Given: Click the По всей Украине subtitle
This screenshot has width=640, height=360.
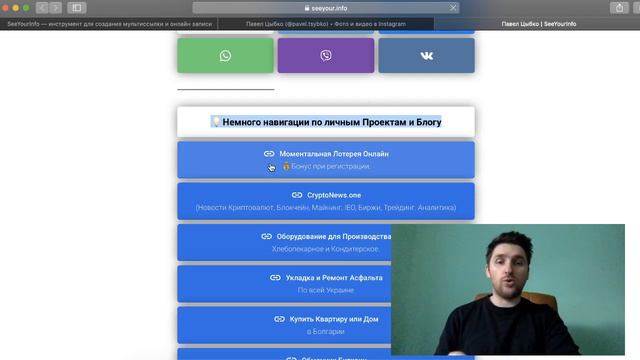Looking at the screenshot, I should [x=326, y=290].
